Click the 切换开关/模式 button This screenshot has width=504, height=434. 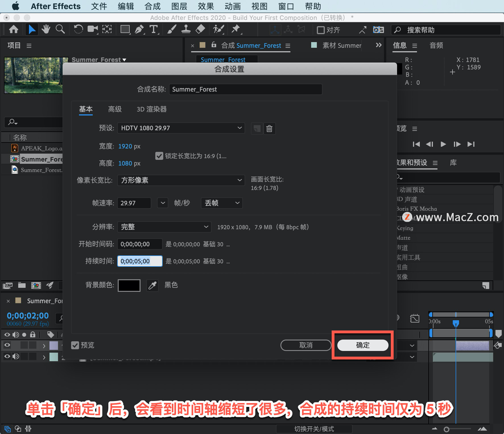point(314,429)
